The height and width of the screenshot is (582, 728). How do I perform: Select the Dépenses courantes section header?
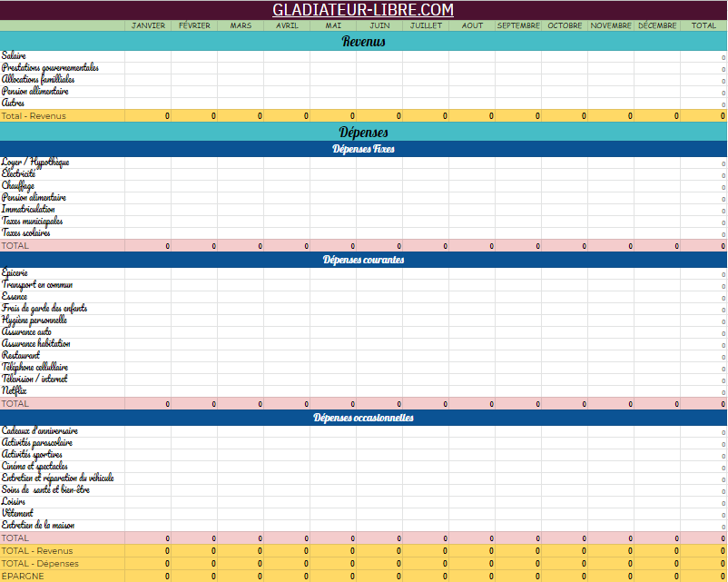(363, 260)
